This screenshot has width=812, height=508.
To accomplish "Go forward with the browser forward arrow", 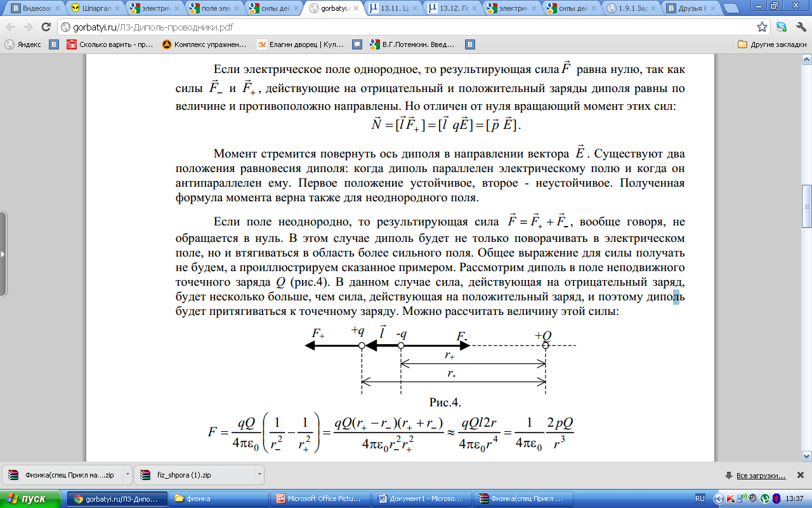I will coord(28,27).
